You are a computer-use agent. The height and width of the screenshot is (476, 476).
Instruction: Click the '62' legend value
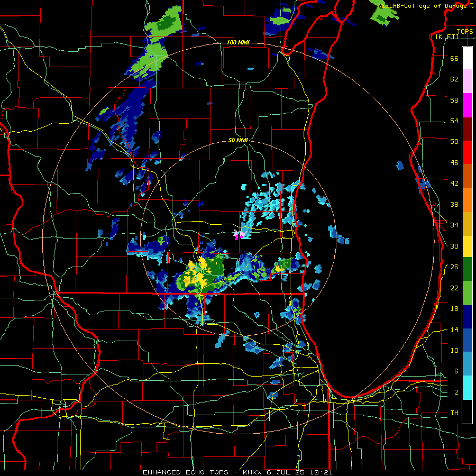pyautogui.click(x=454, y=79)
